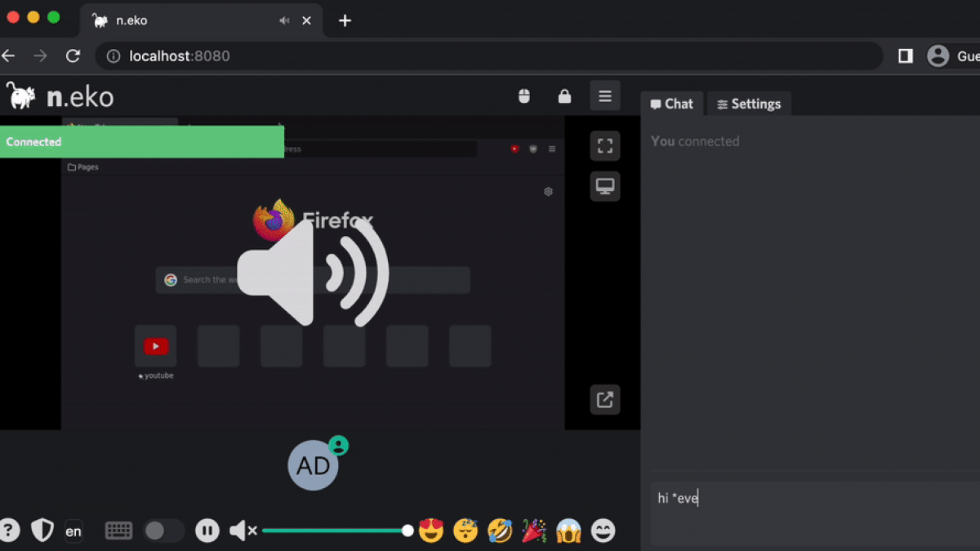Reload the page in browser toolbar
This screenshot has height=551, width=980.
(73, 56)
